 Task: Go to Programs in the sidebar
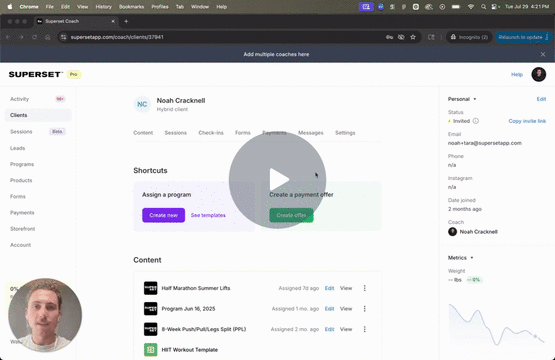click(38, 164)
